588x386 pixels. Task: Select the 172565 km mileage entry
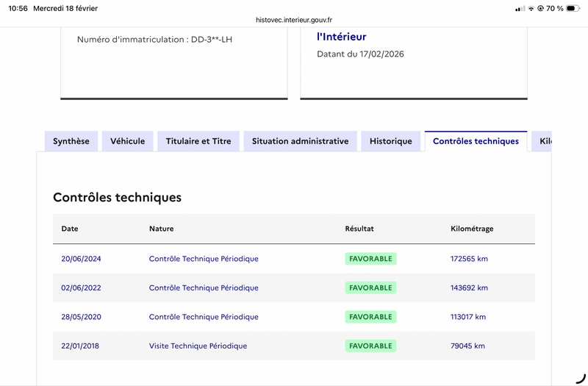coord(469,259)
